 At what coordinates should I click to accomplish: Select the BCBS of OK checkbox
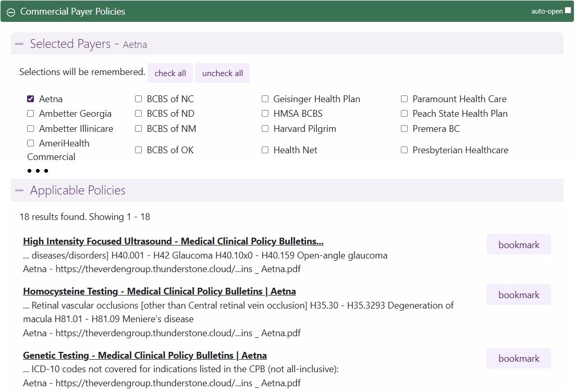pos(138,150)
